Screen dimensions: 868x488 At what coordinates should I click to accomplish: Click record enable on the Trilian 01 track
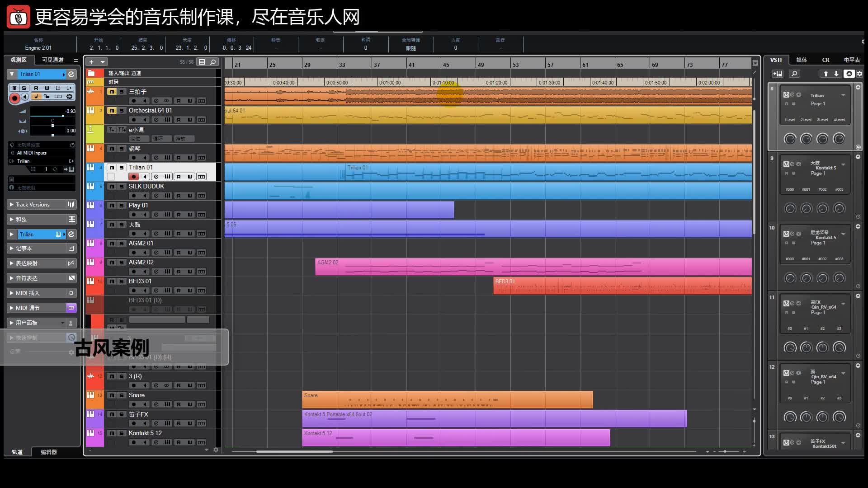pos(133,177)
